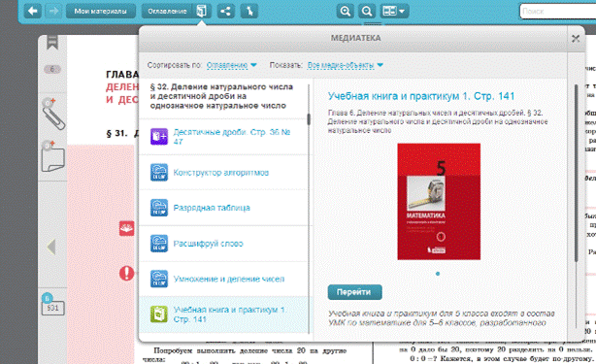Click the gray 6 badge in sidebar
Image resolution: width=596 pixels, height=364 pixels.
pyautogui.click(x=52, y=69)
